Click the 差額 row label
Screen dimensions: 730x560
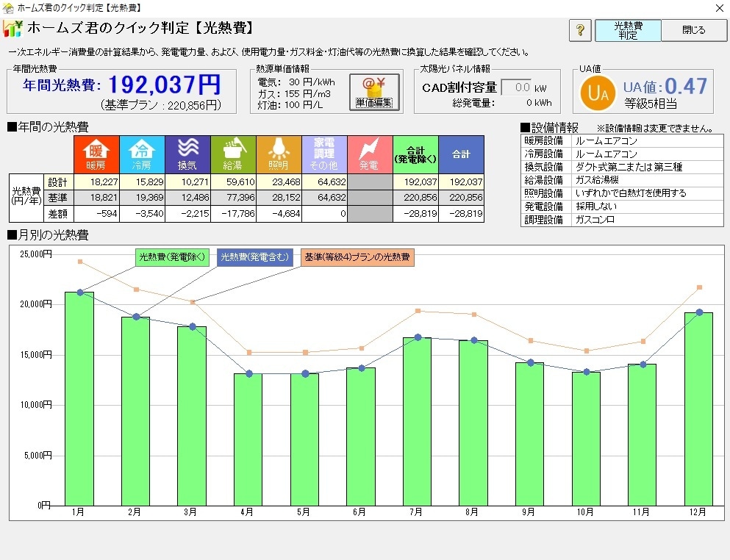point(58,214)
